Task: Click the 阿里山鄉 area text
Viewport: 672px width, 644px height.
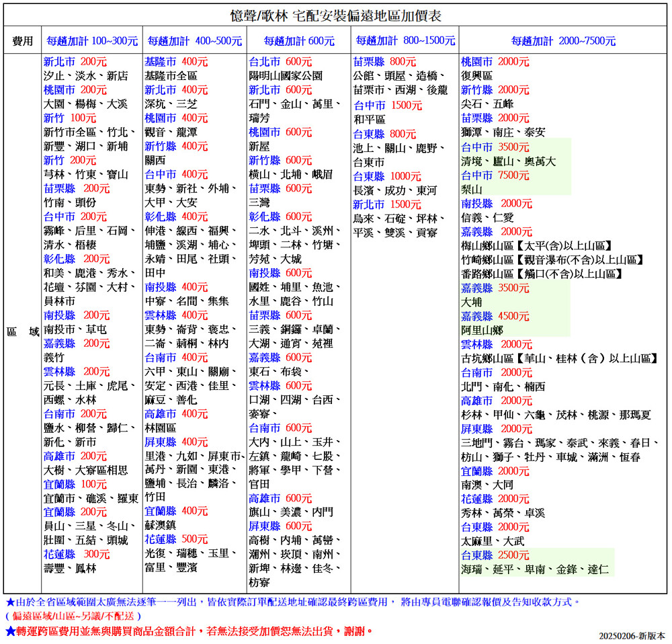Action: coord(482,330)
